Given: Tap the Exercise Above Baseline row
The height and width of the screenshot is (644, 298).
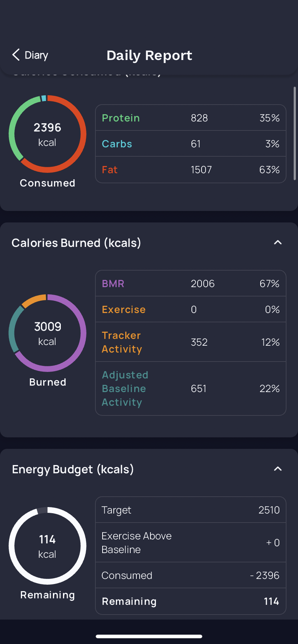Looking at the screenshot, I should (x=190, y=543).
